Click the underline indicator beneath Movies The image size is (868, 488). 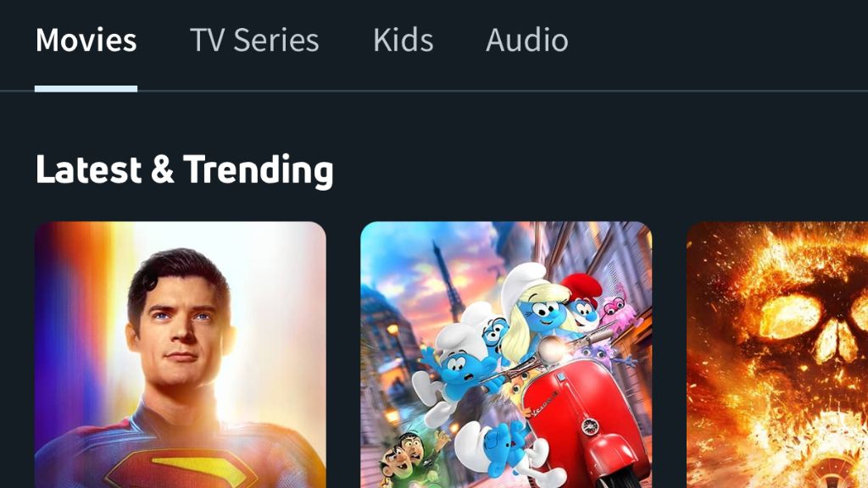[86, 88]
